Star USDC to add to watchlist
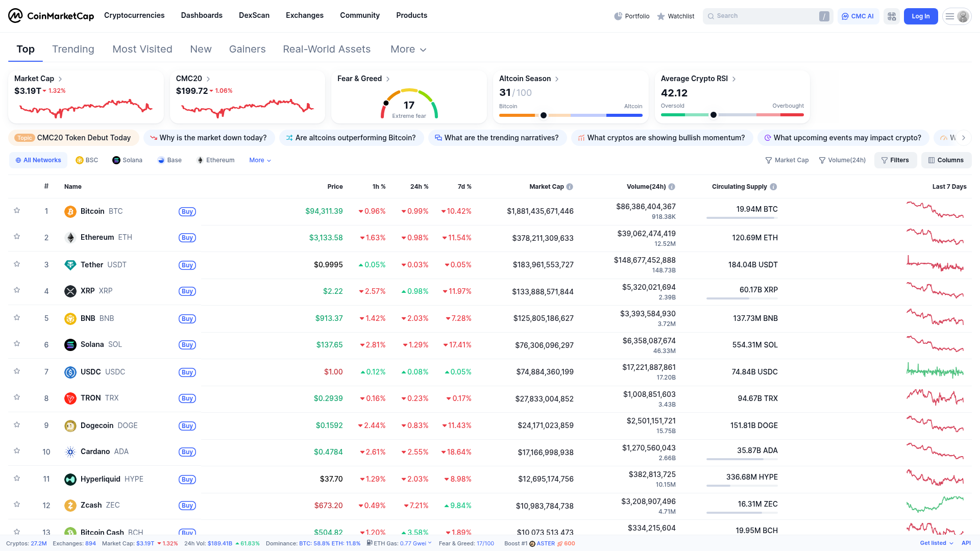Image resolution: width=980 pixels, height=551 pixels. [17, 371]
